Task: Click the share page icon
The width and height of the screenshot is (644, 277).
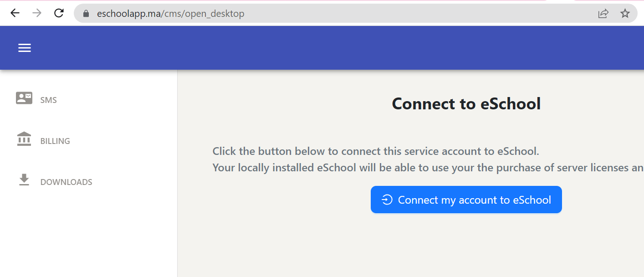Action: tap(603, 13)
